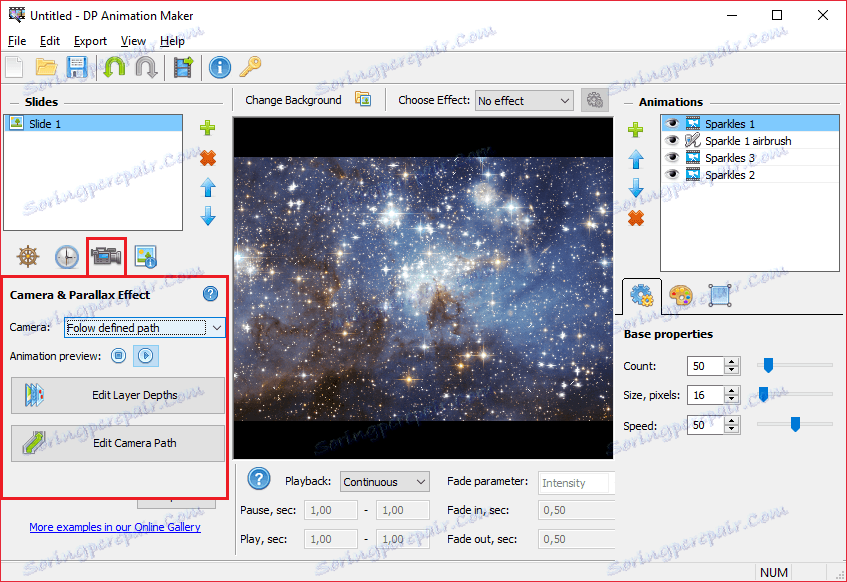This screenshot has height=582, width=847.
Task: Open the camera and parallax tab
Action: pos(106,256)
